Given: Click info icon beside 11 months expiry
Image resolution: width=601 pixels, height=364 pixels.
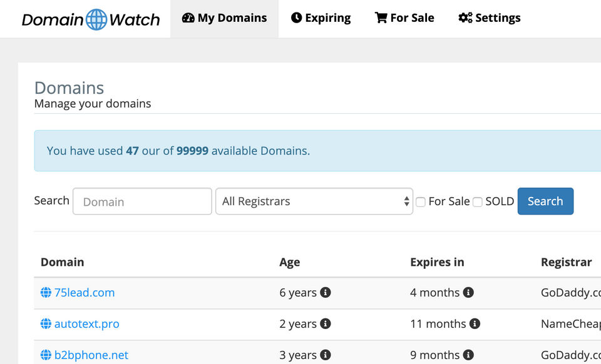Looking at the screenshot, I should (x=475, y=324).
